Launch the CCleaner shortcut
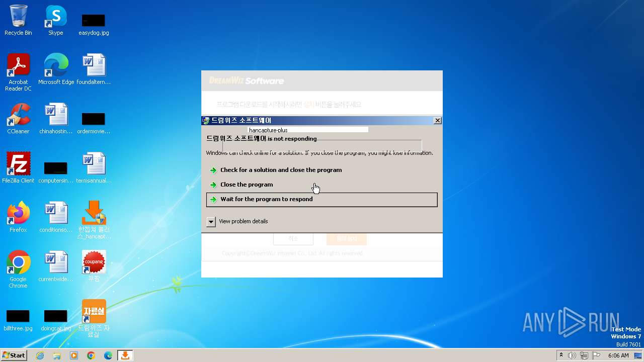Image resolution: width=644 pixels, height=362 pixels. coord(18,118)
